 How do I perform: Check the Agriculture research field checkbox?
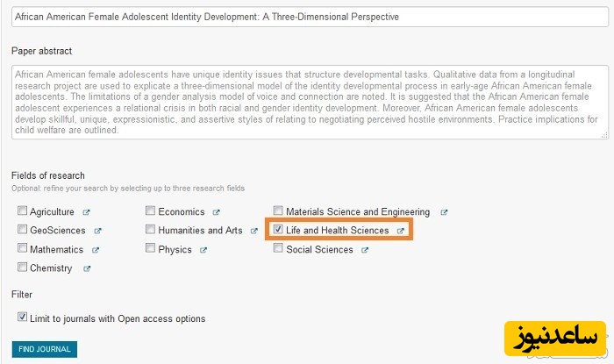[x=22, y=211]
